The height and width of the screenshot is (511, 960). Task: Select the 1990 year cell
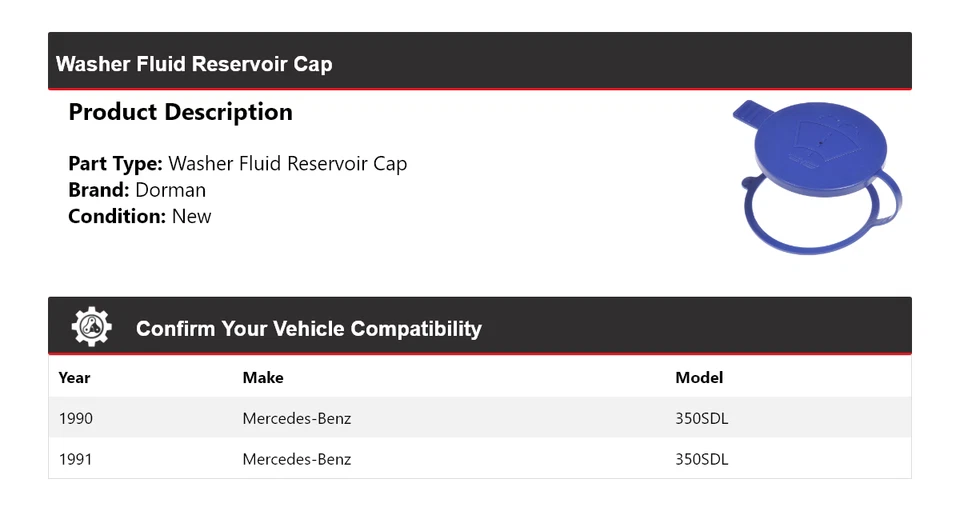[76, 418]
